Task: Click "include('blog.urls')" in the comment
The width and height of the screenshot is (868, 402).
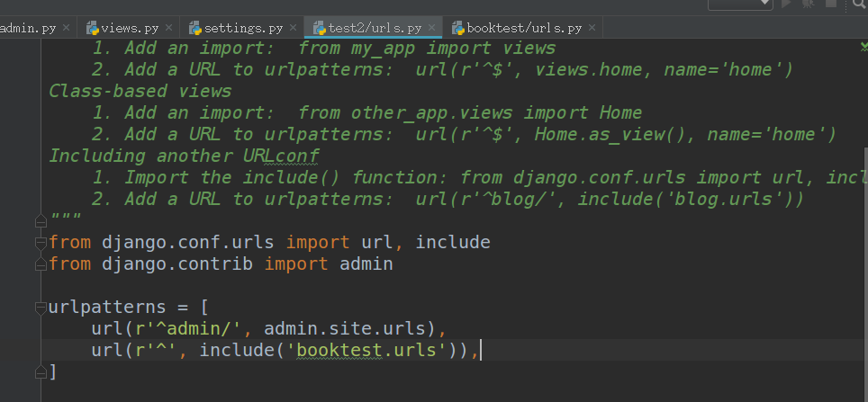Action: pyautogui.click(x=691, y=199)
